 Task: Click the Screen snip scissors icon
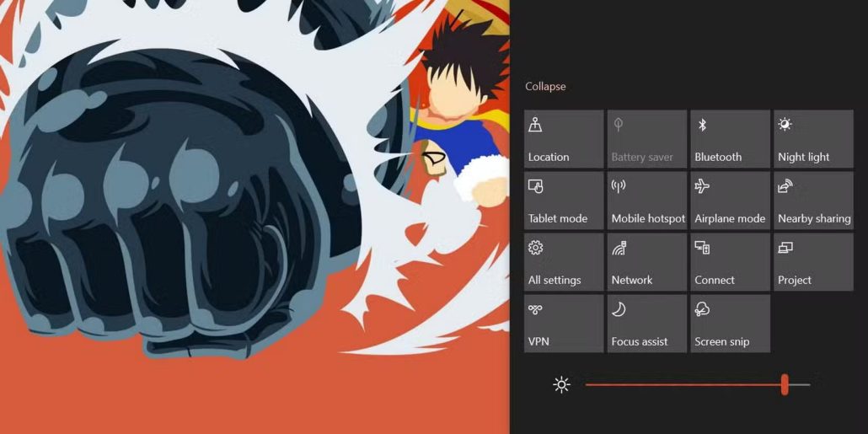pyautogui.click(x=702, y=309)
